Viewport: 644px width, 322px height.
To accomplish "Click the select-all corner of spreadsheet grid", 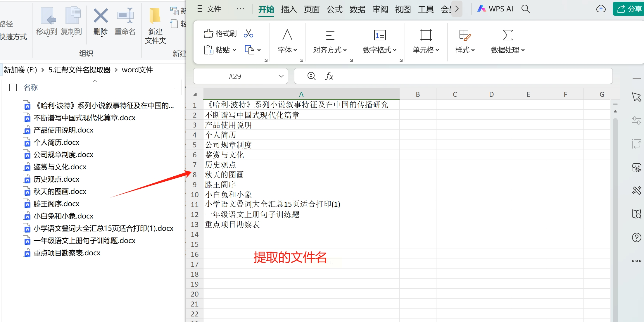I will click(x=195, y=94).
